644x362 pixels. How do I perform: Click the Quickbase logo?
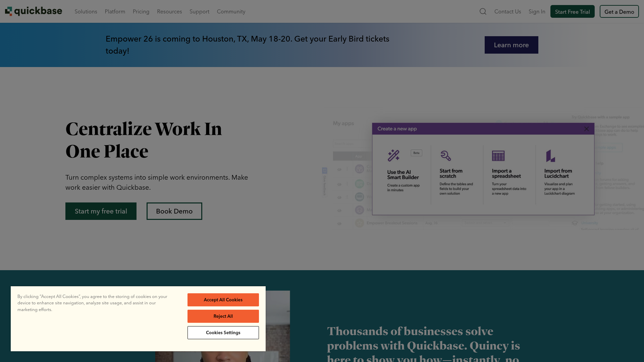[x=33, y=11]
